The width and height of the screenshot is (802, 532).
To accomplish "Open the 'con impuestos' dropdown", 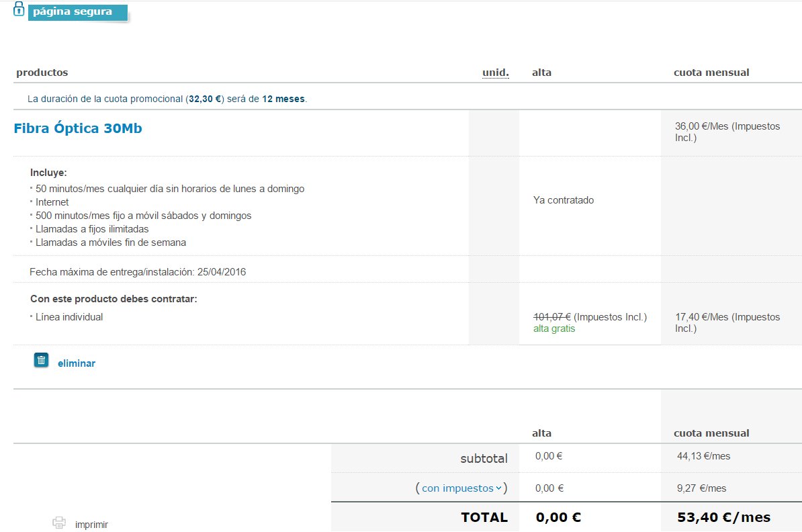I will (461, 488).
